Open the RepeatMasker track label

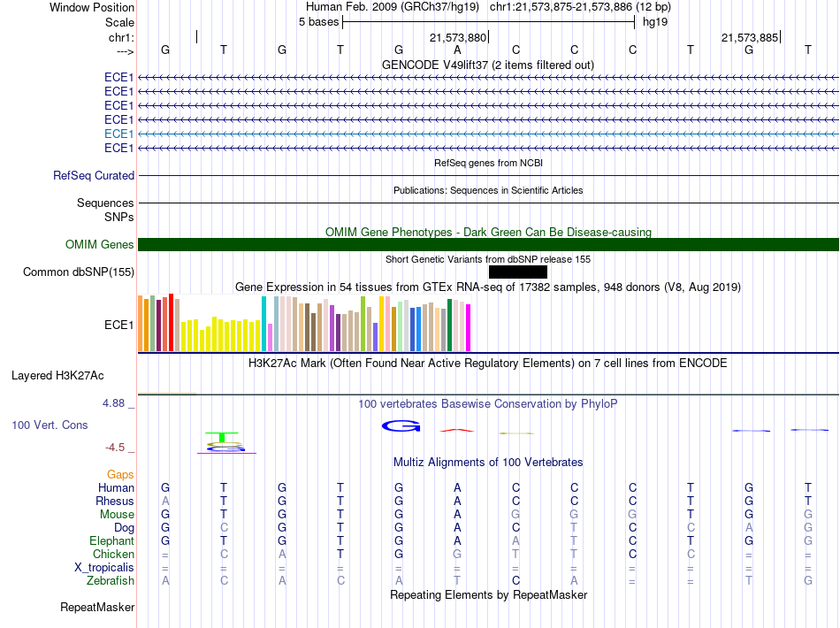tap(97, 608)
